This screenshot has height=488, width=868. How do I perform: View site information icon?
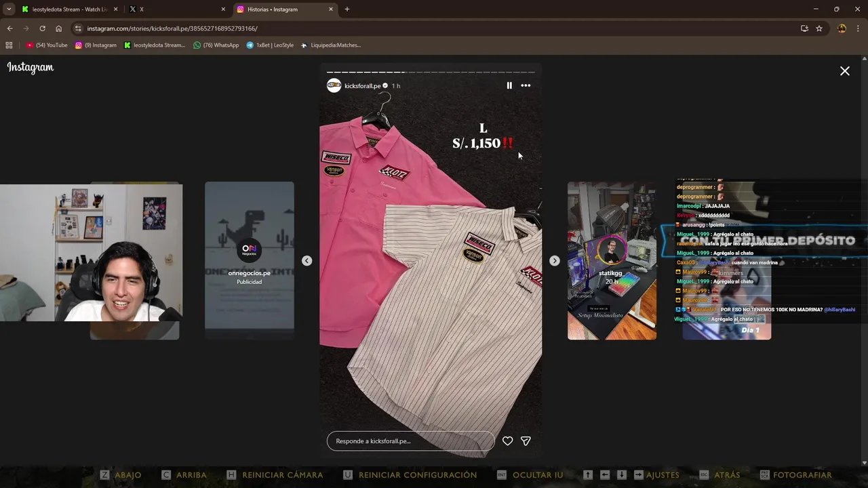pyautogui.click(x=78, y=28)
